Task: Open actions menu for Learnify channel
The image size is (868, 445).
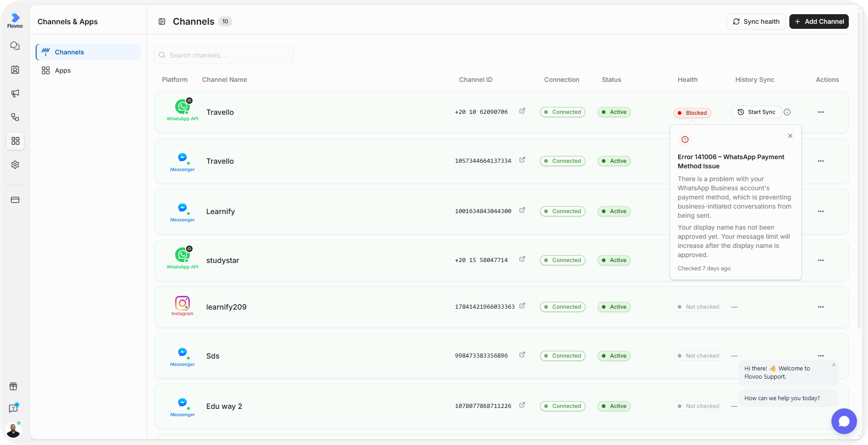Action: [x=821, y=211]
